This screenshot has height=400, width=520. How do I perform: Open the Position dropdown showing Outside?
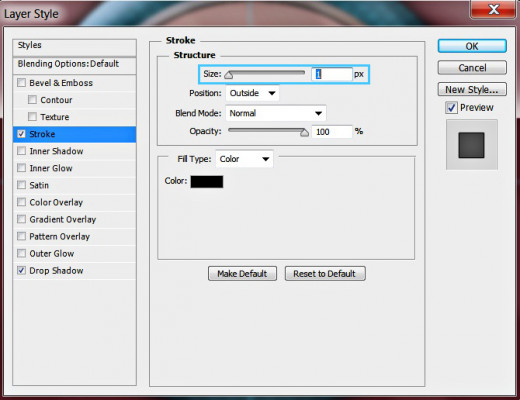[x=252, y=93]
